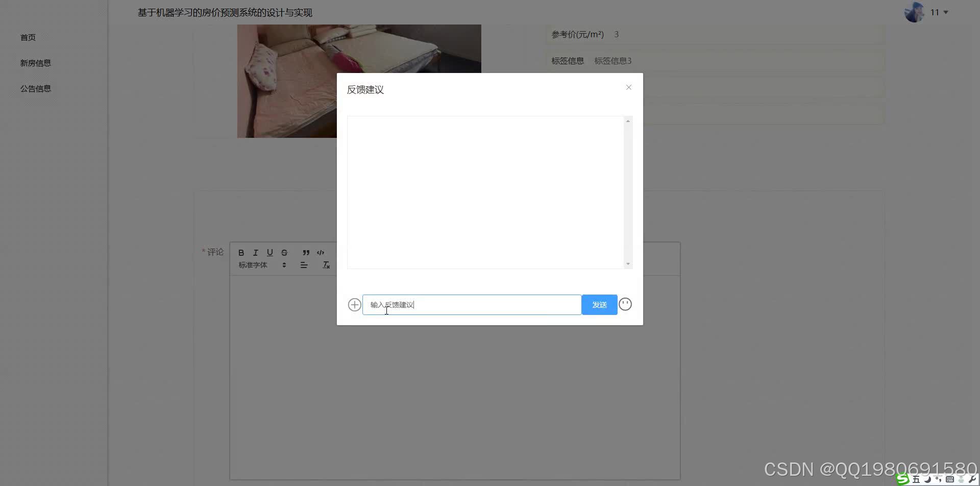Clear text formatting with the Tx icon

[326, 265]
